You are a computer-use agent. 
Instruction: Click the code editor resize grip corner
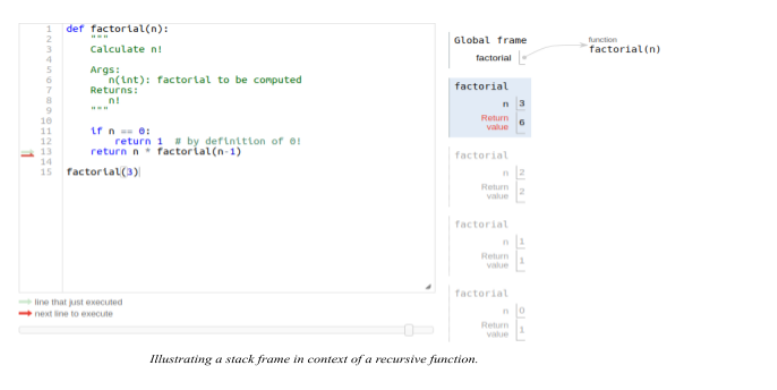click(x=428, y=286)
